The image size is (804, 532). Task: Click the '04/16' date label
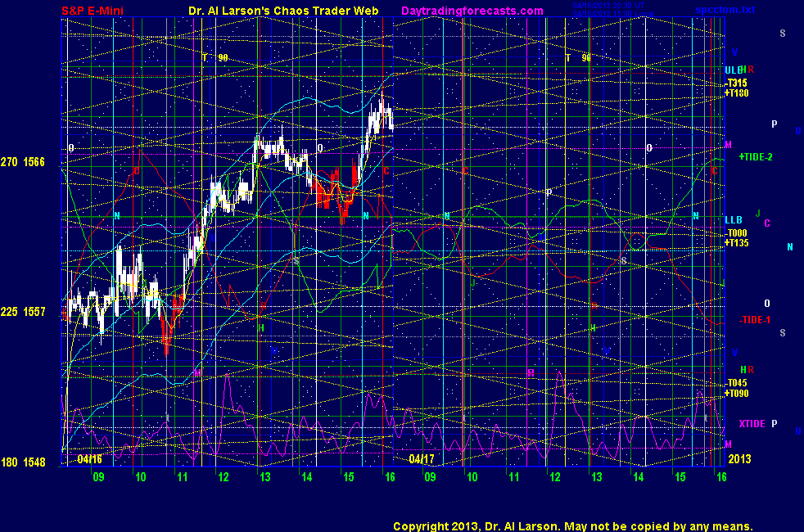(x=90, y=459)
